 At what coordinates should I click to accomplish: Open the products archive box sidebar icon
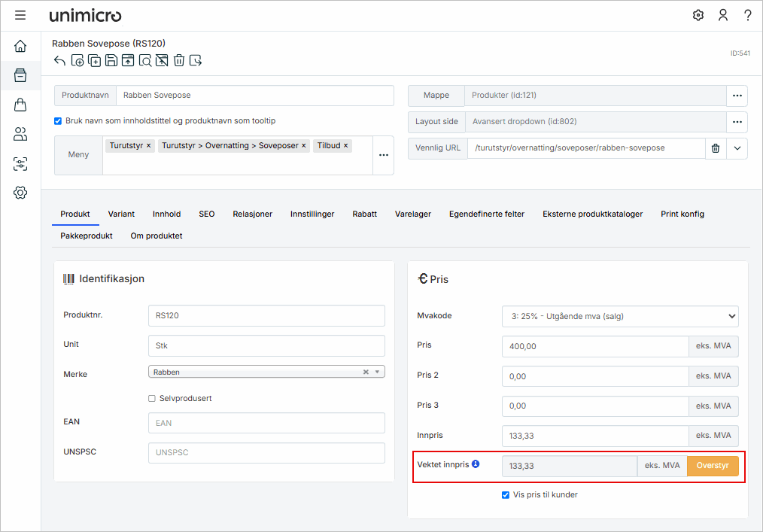(x=20, y=75)
